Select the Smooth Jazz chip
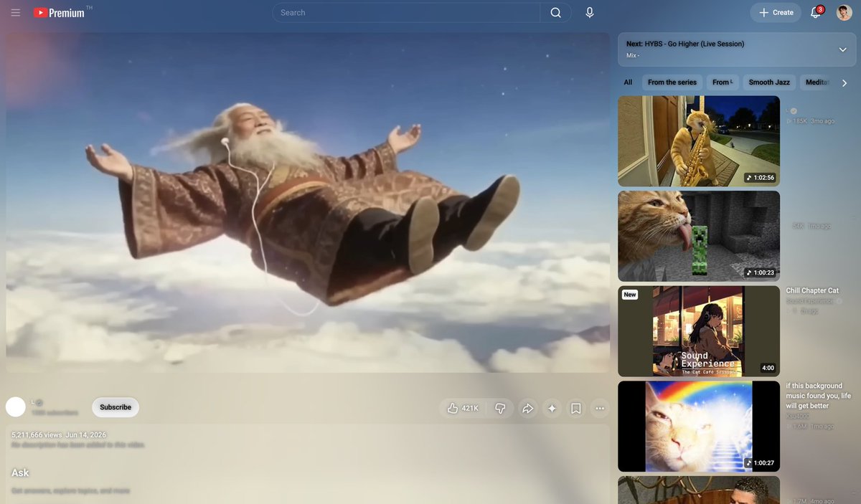This screenshot has height=504, width=861. (769, 82)
